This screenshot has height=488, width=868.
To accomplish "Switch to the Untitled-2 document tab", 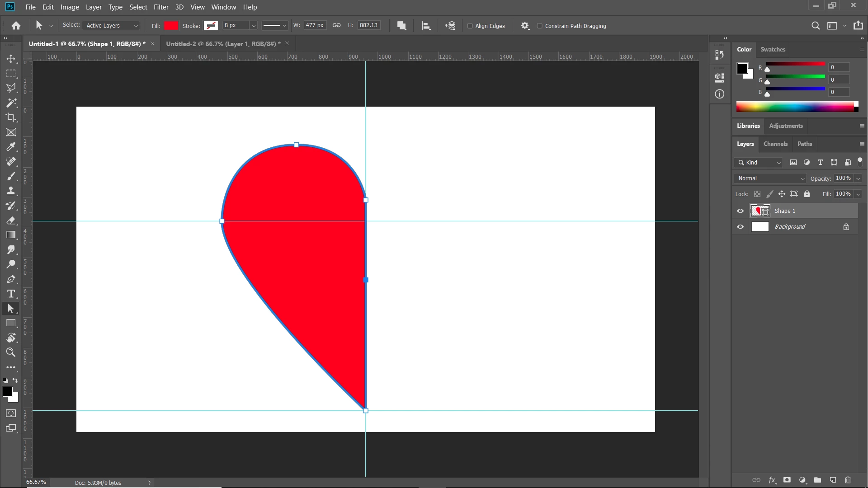I will [223, 44].
